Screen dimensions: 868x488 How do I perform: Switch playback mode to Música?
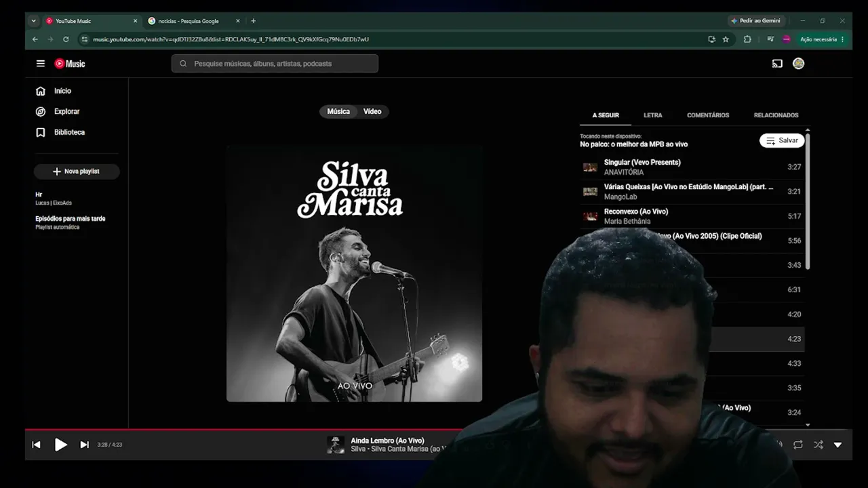pyautogui.click(x=338, y=111)
